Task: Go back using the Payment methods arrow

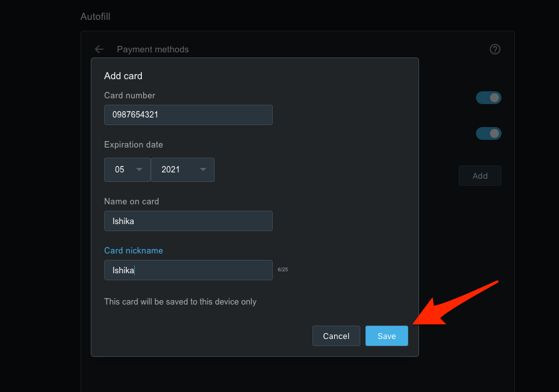Action: click(x=99, y=49)
